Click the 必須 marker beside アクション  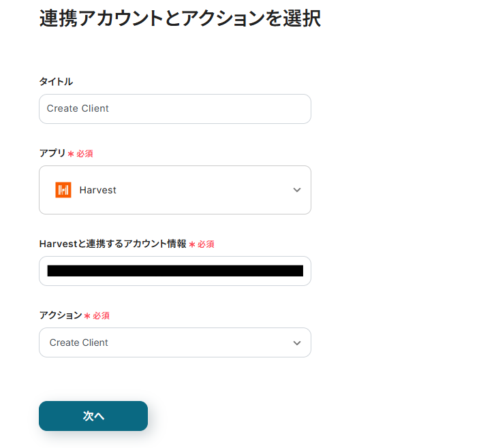(101, 316)
